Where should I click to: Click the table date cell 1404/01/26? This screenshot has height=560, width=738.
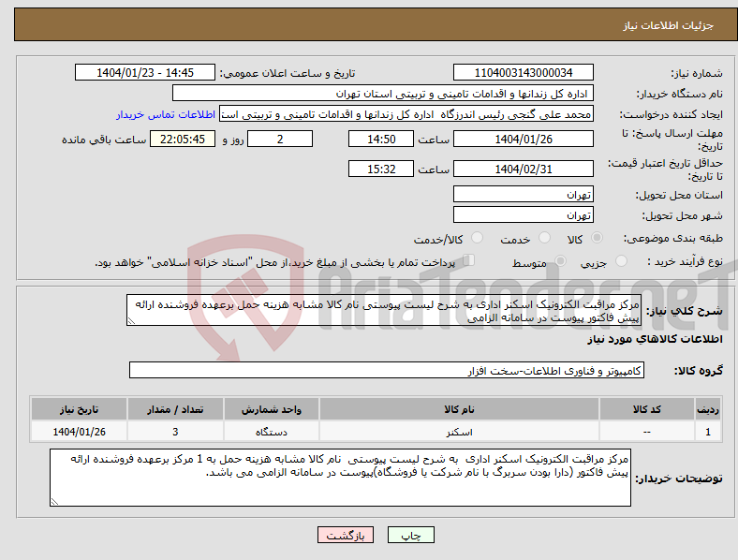(79, 432)
